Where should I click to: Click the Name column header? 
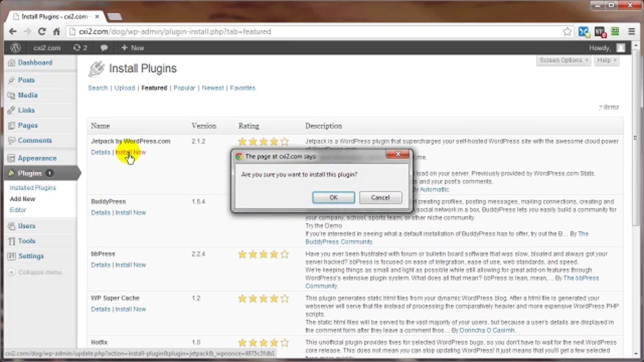tap(100, 126)
